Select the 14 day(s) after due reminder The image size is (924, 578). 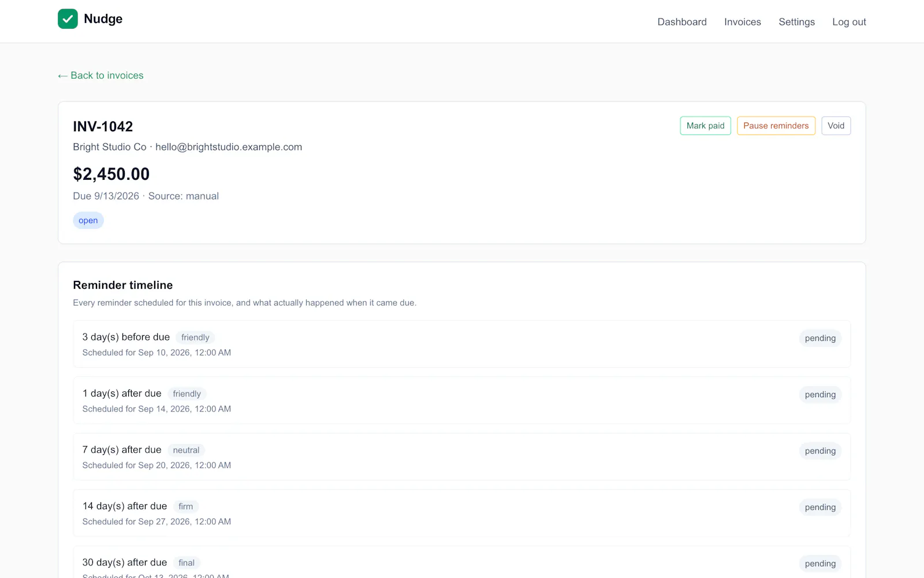pos(462,513)
